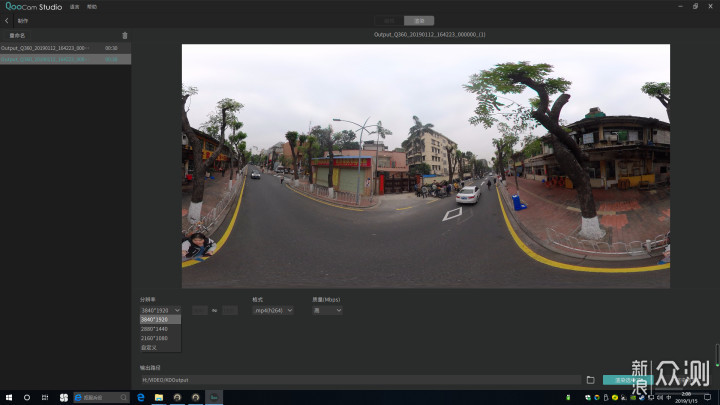Open the 质量 quality dropdown
The width and height of the screenshot is (720, 405).
(x=327, y=310)
